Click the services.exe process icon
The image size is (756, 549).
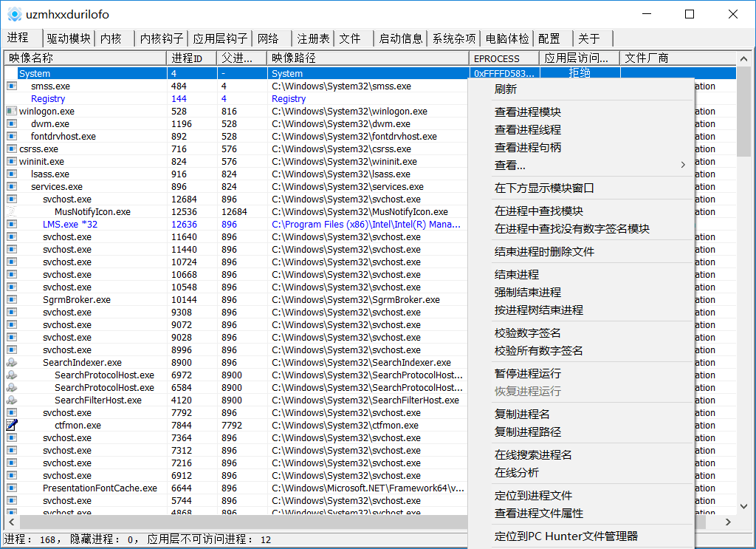point(10,186)
